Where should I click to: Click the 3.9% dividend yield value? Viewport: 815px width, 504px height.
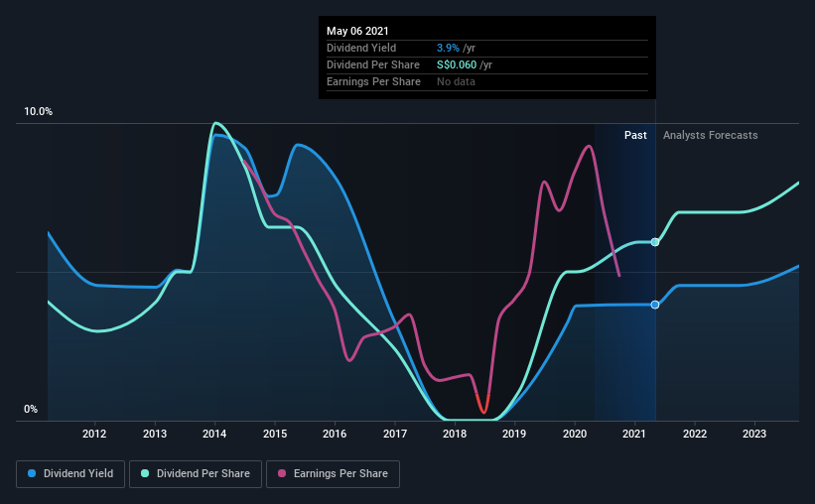coord(448,48)
